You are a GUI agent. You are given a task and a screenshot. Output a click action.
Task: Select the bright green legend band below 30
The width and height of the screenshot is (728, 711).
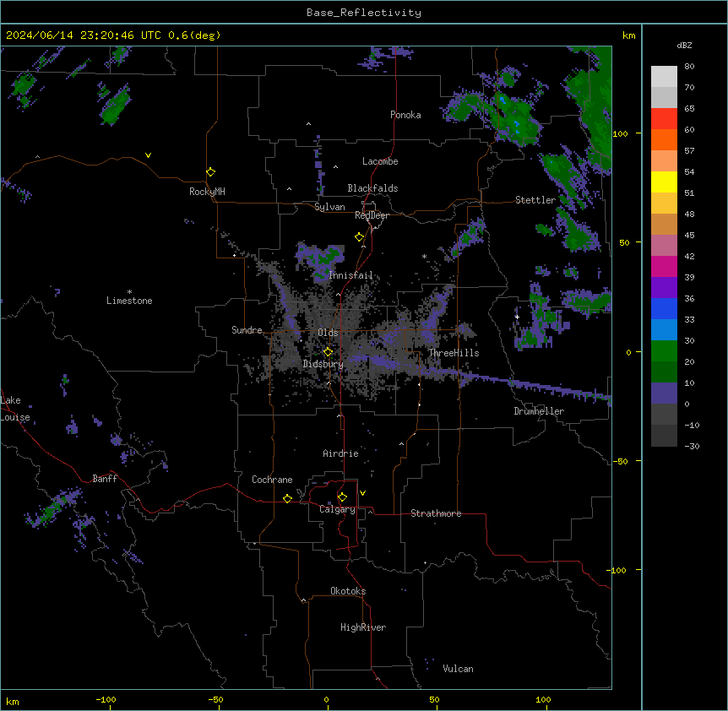point(664,351)
